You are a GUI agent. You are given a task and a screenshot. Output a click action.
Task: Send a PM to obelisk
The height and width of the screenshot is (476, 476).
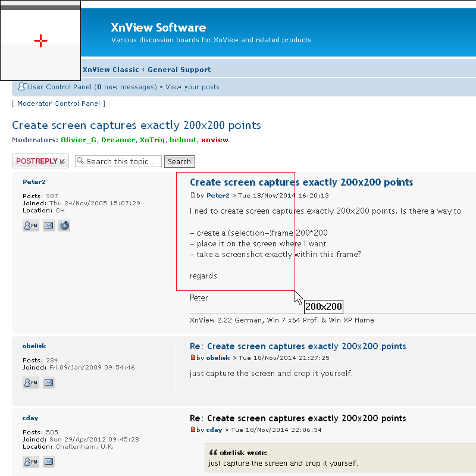(31, 383)
